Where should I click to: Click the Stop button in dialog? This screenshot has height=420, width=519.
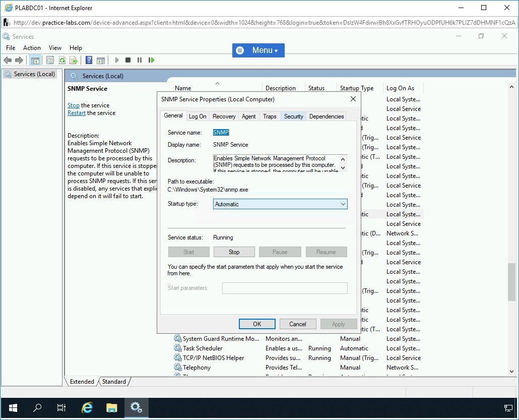pos(234,252)
